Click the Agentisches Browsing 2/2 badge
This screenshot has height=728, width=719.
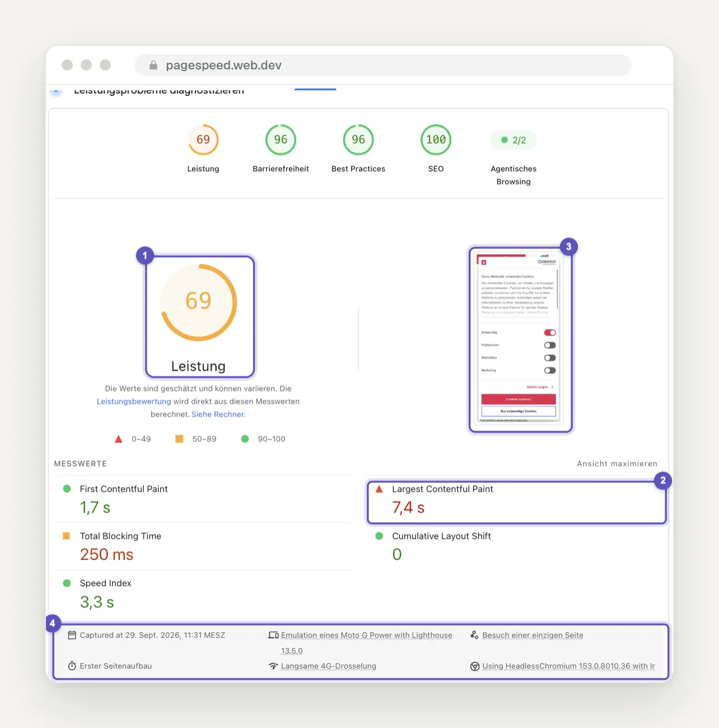(513, 140)
